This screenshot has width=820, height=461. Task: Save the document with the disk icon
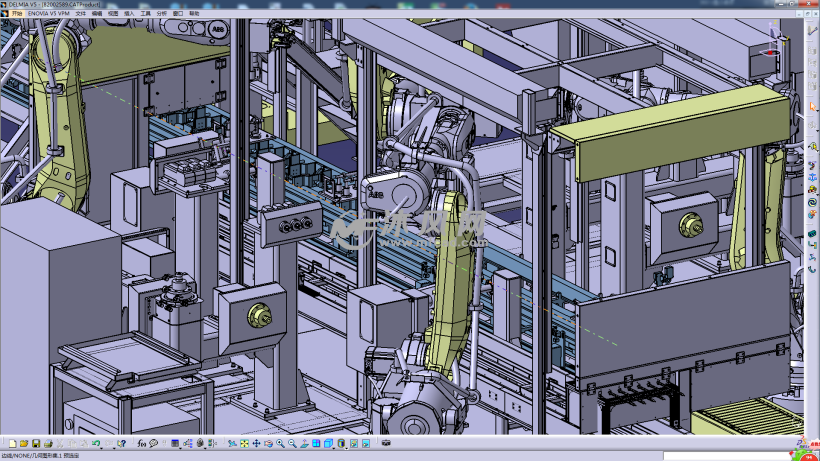coord(35,443)
